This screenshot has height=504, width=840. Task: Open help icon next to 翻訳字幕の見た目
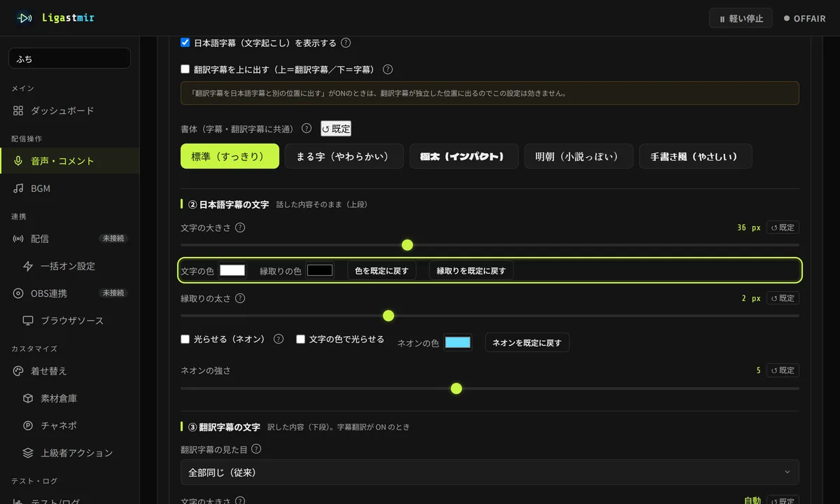[x=256, y=449]
